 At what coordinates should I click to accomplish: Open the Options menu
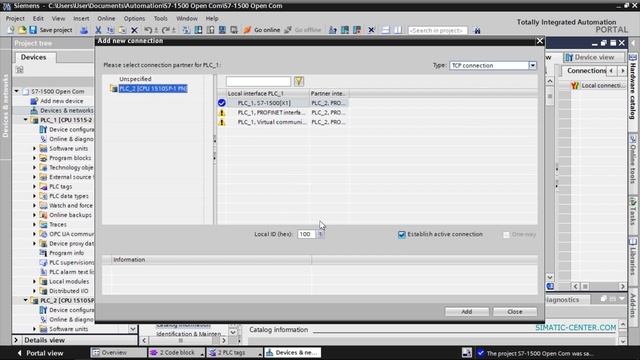(134, 18)
